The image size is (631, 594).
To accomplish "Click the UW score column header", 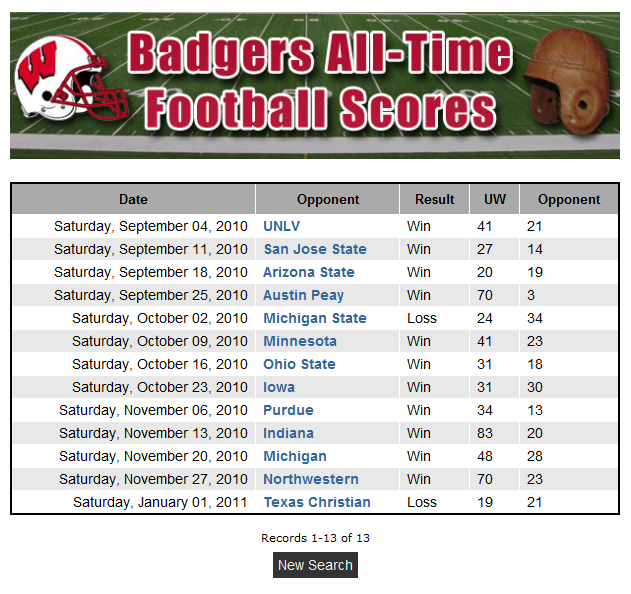I will coord(495,199).
